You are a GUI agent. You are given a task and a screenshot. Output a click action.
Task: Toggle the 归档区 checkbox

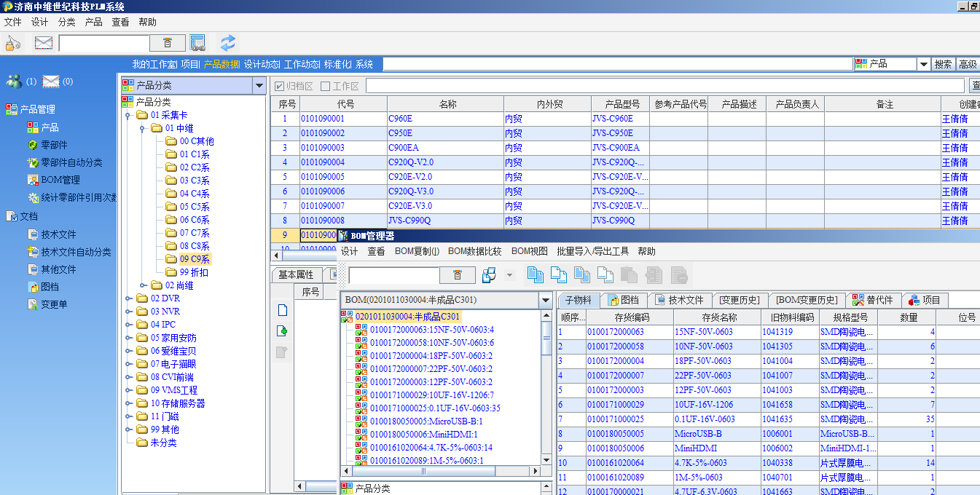279,86
